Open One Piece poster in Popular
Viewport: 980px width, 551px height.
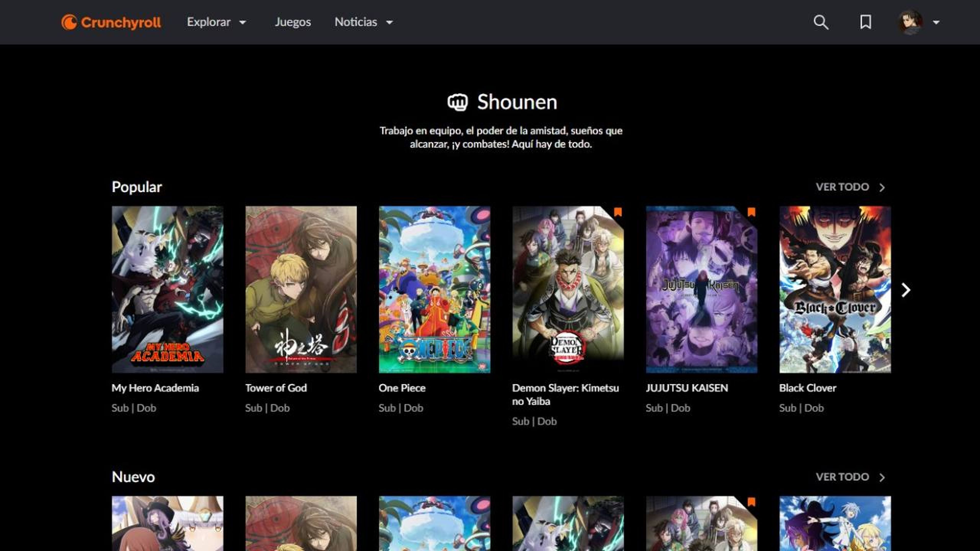click(434, 289)
